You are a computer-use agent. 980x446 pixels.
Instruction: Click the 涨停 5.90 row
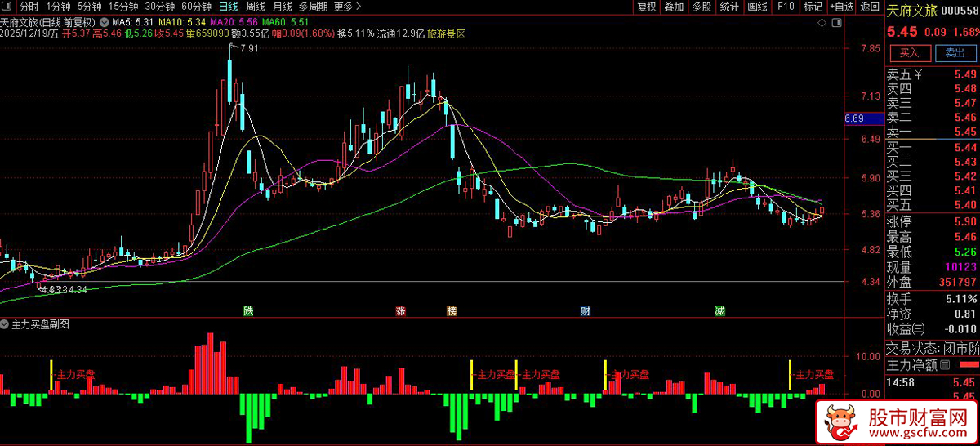coord(932,222)
